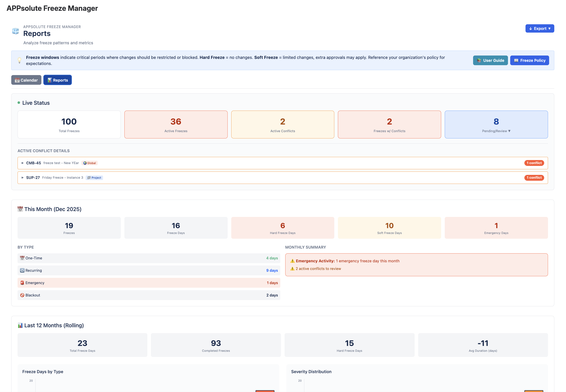Click the Global scope badge on CMB-45
This screenshot has width=566, height=392.
pos(90,163)
